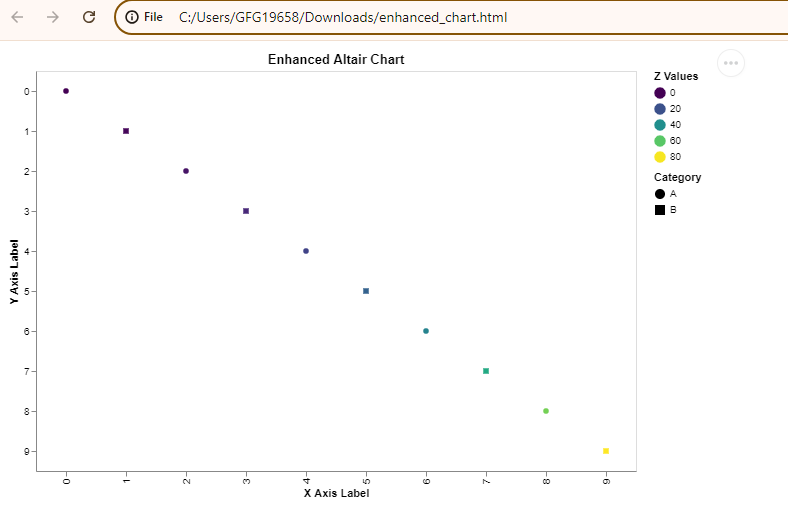Click the yellow square data point at x=9
The height and width of the screenshot is (529, 788).
[x=606, y=451]
